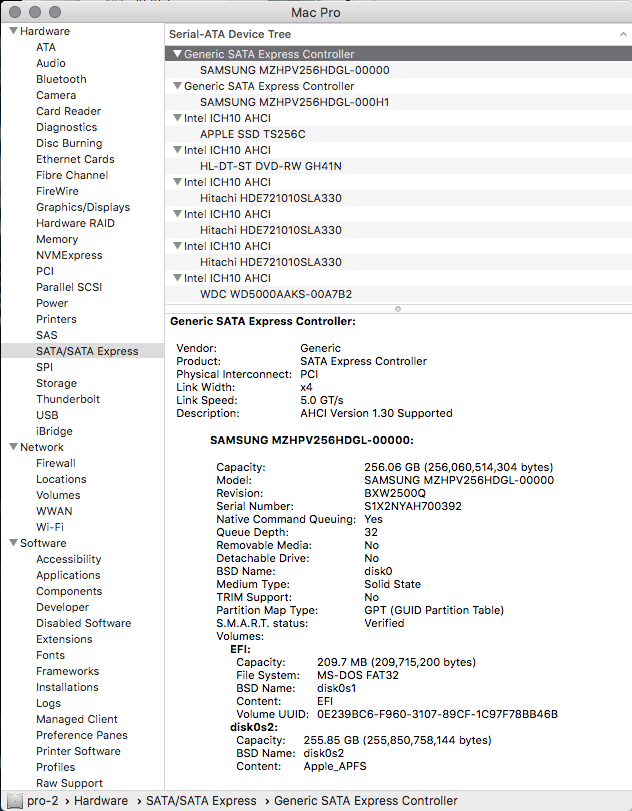Open Extensions under Software
Screen dimensions: 632x811
(x=64, y=639)
